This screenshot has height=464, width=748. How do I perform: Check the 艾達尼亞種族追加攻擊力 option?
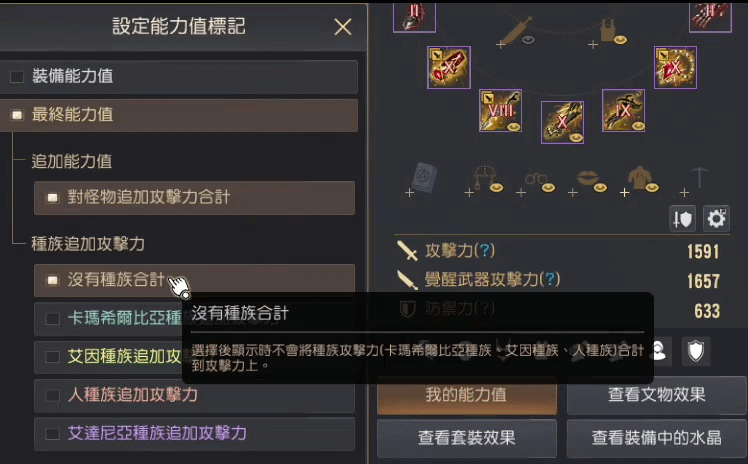pos(52,434)
